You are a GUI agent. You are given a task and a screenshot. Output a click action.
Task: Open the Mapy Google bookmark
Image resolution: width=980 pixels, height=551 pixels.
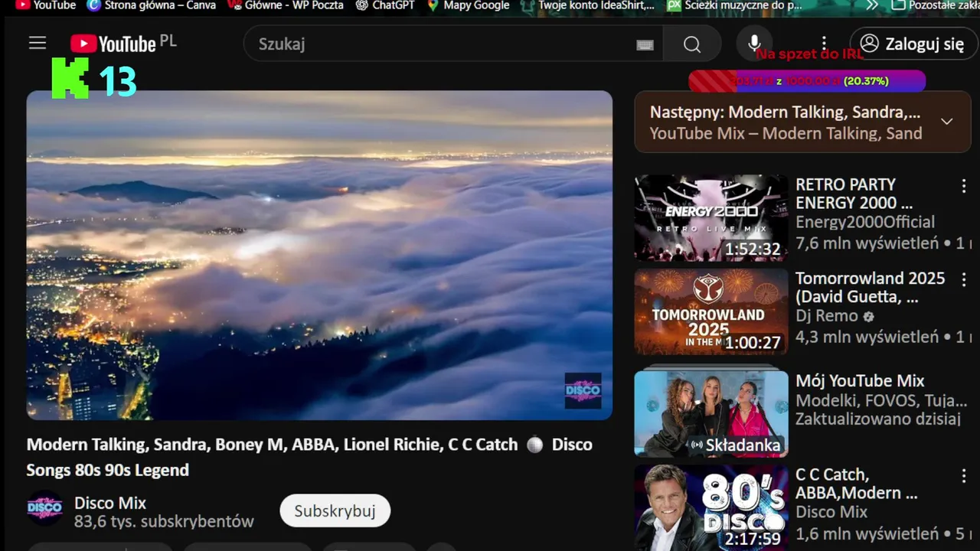469,5
